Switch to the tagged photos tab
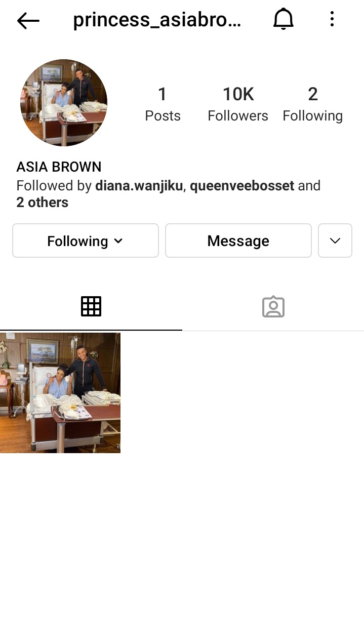 tap(273, 307)
